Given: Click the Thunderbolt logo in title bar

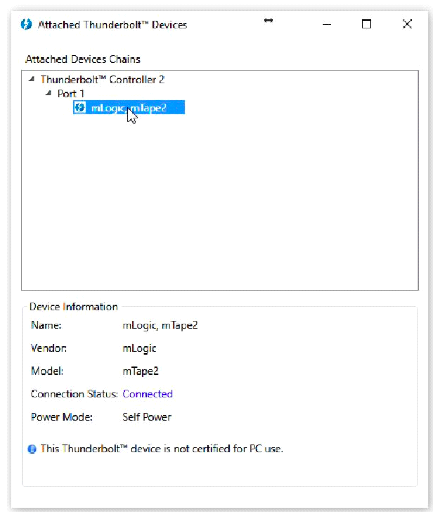Looking at the screenshot, I should 26,25.
